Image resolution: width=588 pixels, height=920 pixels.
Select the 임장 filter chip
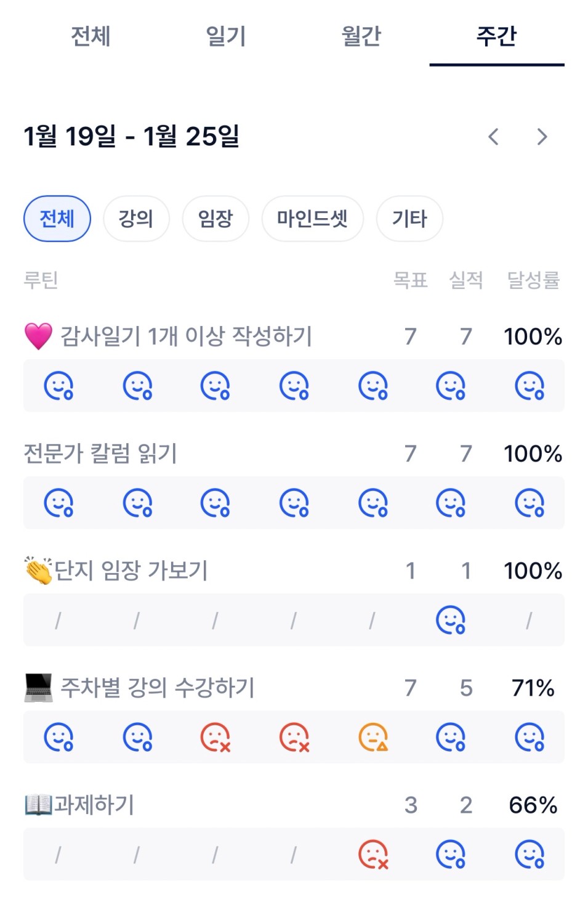click(x=215, y=219)
